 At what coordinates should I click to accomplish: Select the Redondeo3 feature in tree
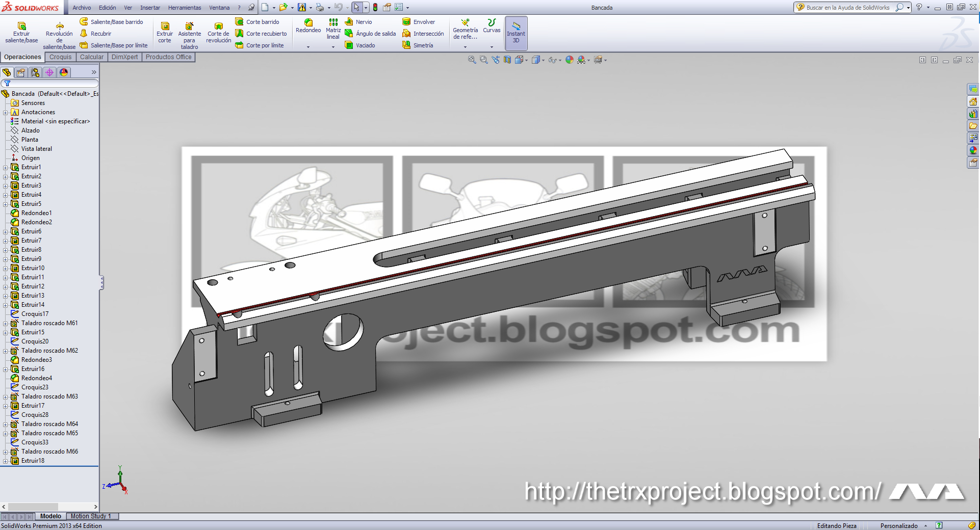point(32,360)
